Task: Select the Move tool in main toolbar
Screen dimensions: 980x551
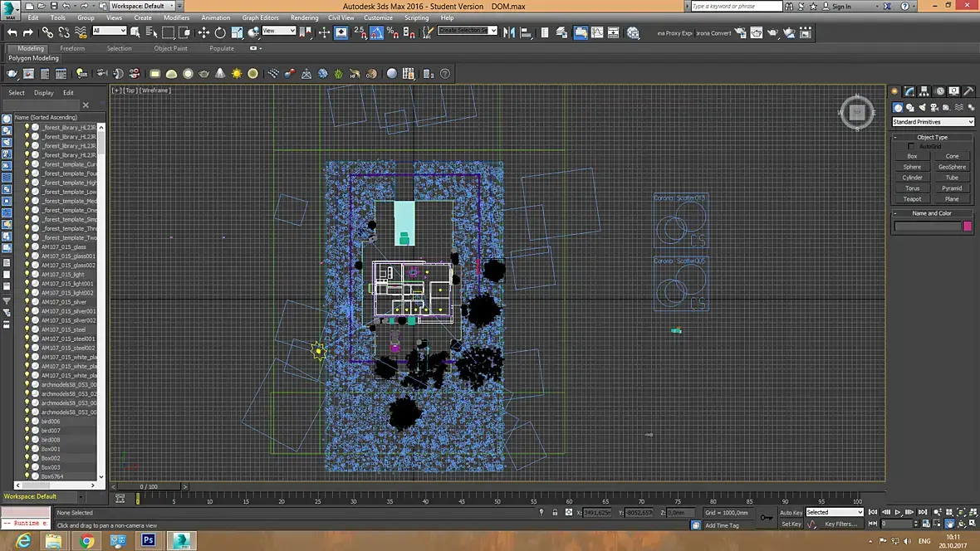Action: pyautogui.click(x=203, y=33)
